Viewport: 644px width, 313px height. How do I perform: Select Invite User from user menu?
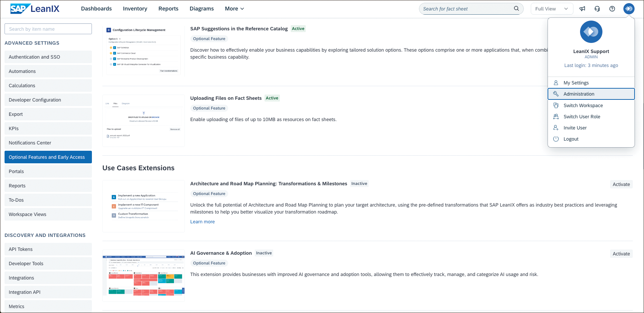click(x=591, y=128)
